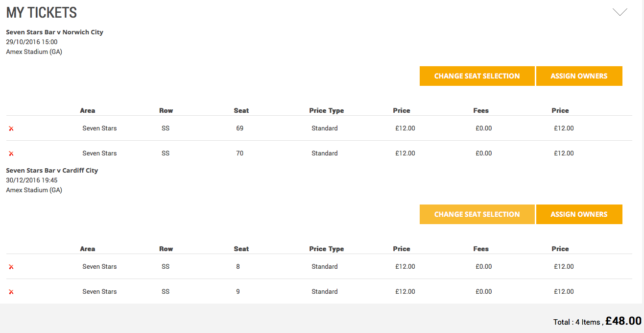The width and height of the screenshot is (644, 333).
Task: Remove seat 70 ticket with red X
Action: tap(11, 154)
